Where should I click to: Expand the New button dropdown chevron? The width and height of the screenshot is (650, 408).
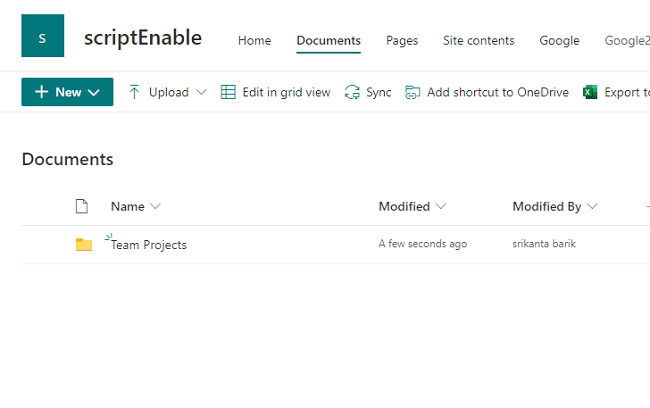[94, 92]
